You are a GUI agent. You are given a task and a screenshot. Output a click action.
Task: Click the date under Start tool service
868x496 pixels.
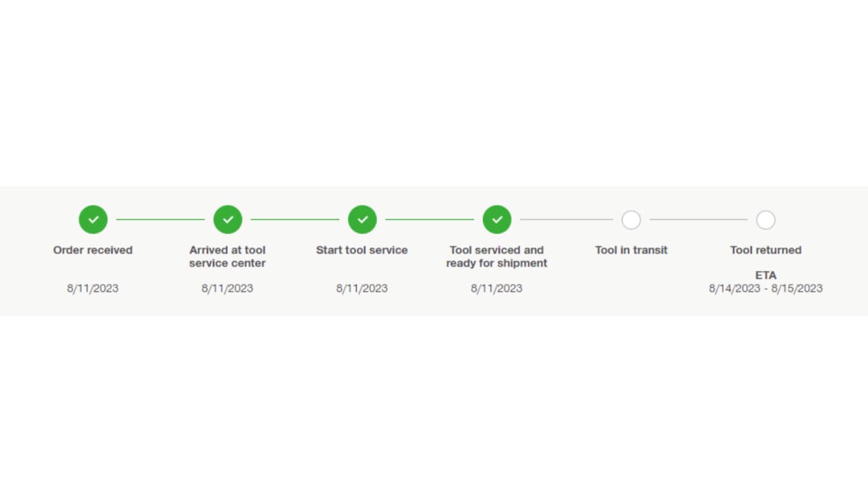[x=362, y=288]
